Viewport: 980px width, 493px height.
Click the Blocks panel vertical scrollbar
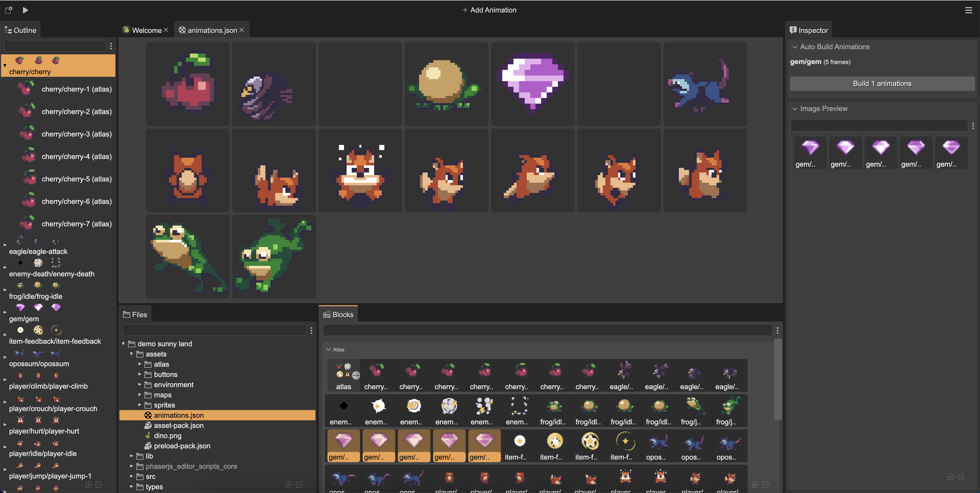click(778, 380)
